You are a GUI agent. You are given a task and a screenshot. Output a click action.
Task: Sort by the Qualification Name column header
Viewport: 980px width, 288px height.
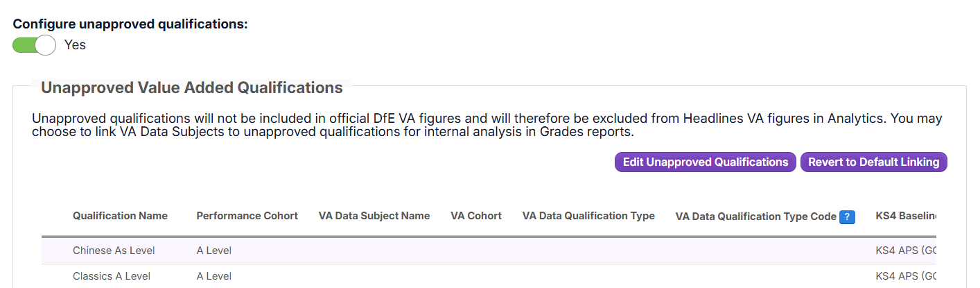pos(120,216)
